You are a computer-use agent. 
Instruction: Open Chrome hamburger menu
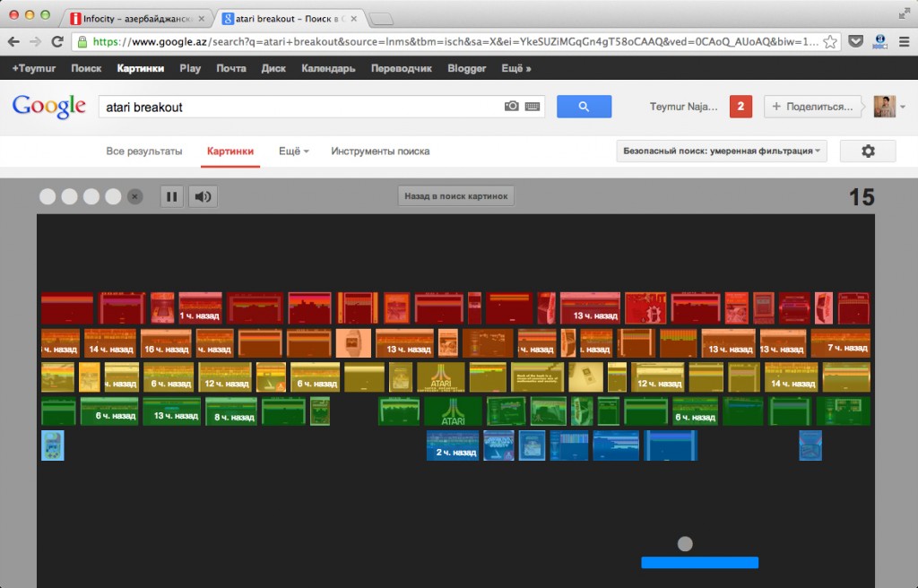(x=904, y=41)
